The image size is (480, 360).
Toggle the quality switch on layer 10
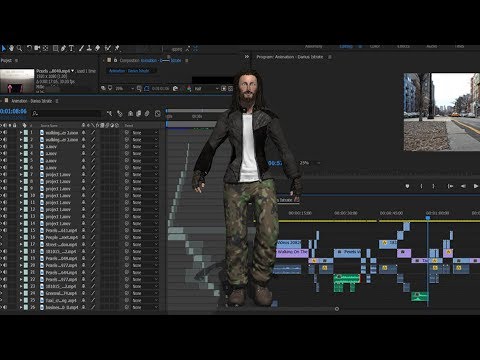93,196
